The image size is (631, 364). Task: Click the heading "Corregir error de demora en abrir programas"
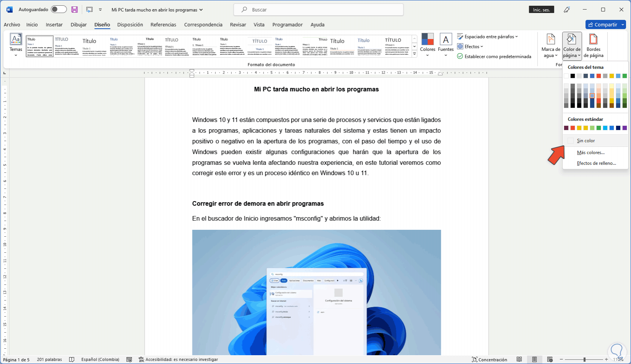(x=258, y=203)
